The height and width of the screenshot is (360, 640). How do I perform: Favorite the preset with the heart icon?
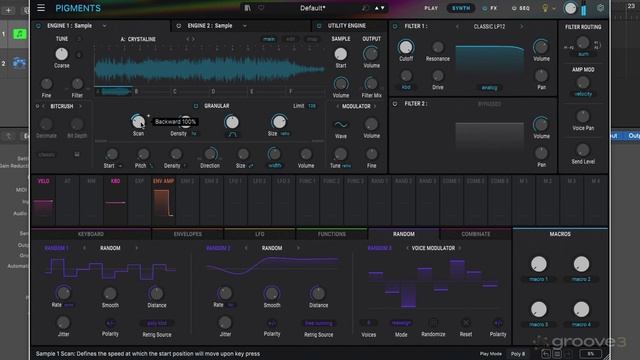[261, 8]
